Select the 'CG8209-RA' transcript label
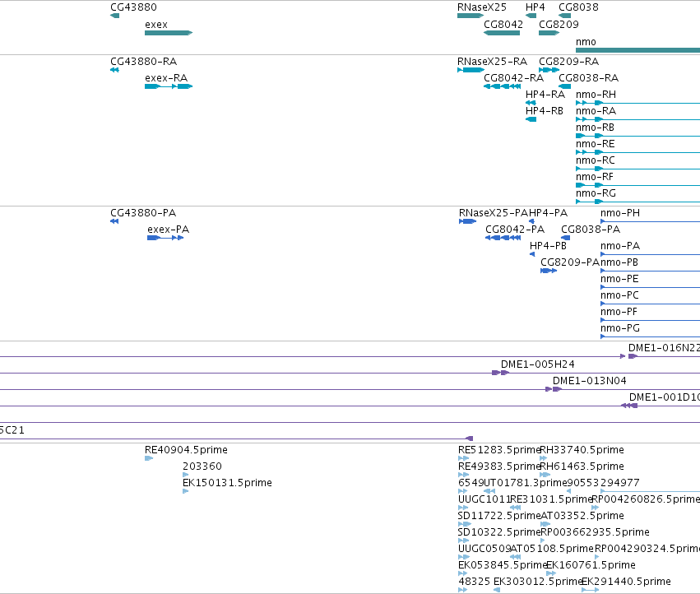Screen dimensions: 700x594 point(568,61)
